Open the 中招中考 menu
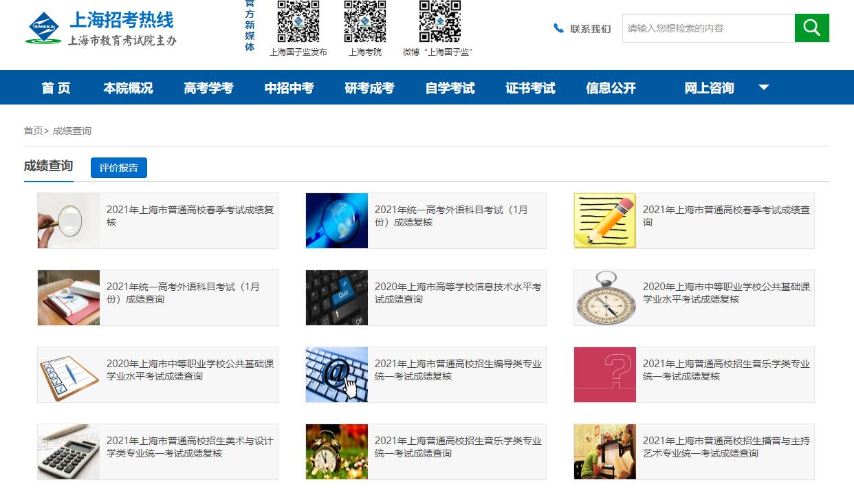Viewport: 854px width, 504px height. tap(289, 87)
